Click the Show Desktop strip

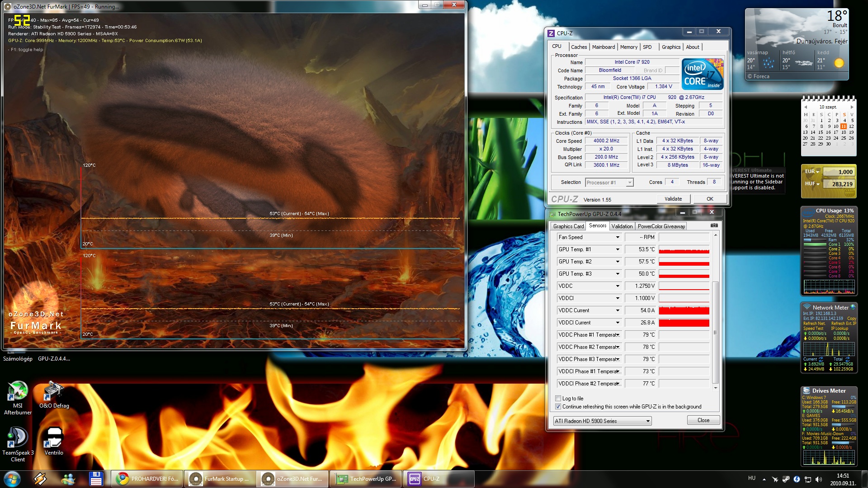point(864,479)
